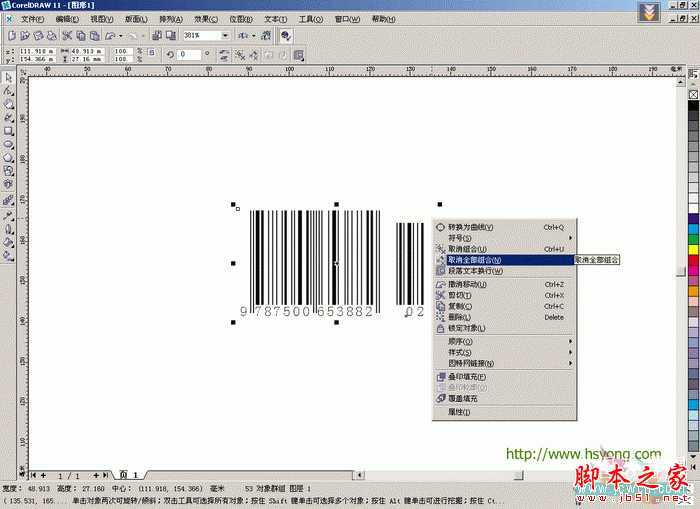Click the Ungroup icon on property bar
This screenshot has height=509, width=700.
(x=240, y=55)
